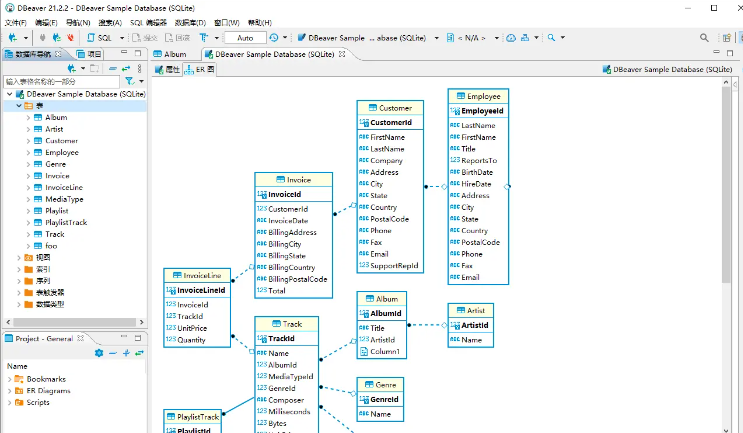This screenshot has height=433, width=743.
Task: Click the Auto commit mode field
Action: point(245,38)
